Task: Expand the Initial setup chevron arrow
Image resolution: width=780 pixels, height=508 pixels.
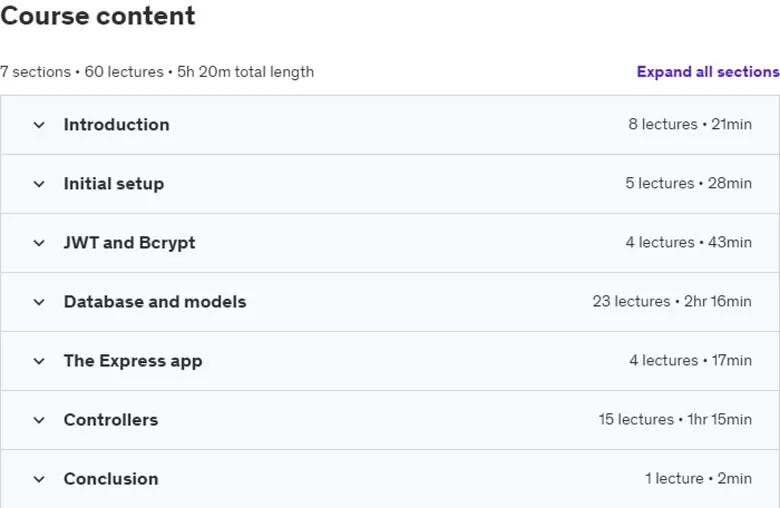Action: pyautogui.click(x=39, y=184)
